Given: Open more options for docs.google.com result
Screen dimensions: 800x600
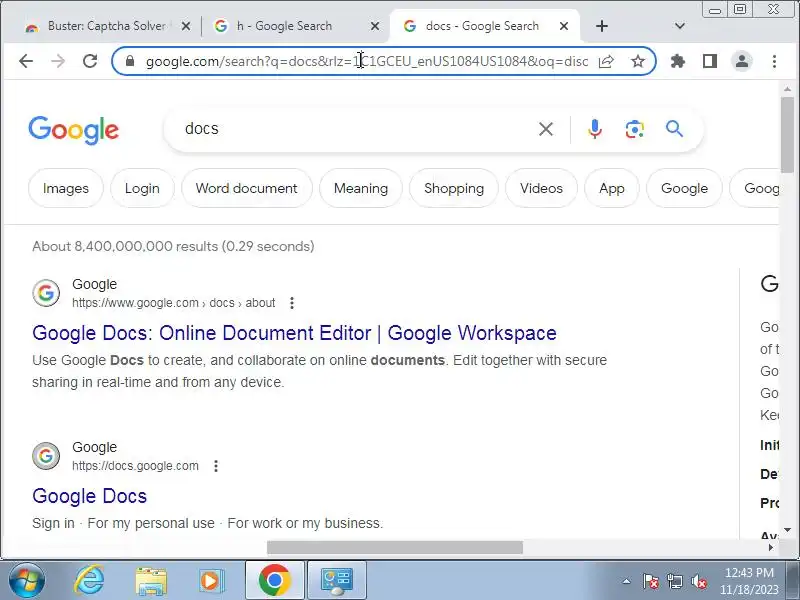Looking at the screenshot, I should (x=216, y=466).
